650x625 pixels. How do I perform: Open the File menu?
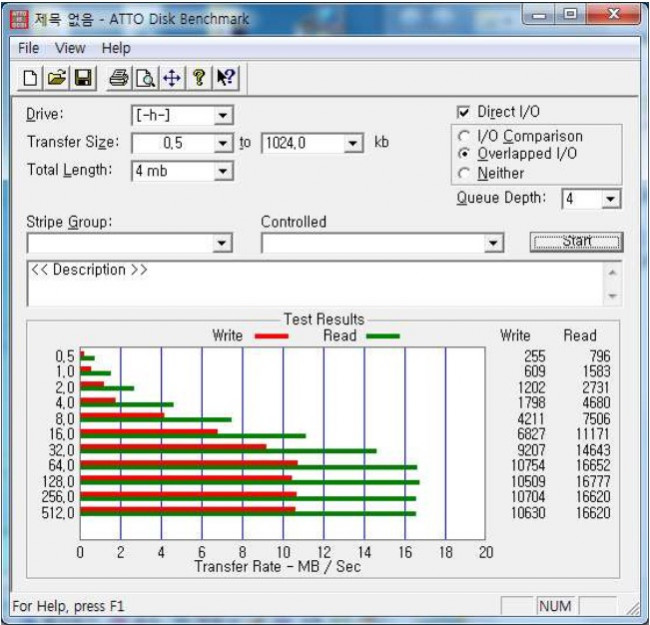(29, 48)
